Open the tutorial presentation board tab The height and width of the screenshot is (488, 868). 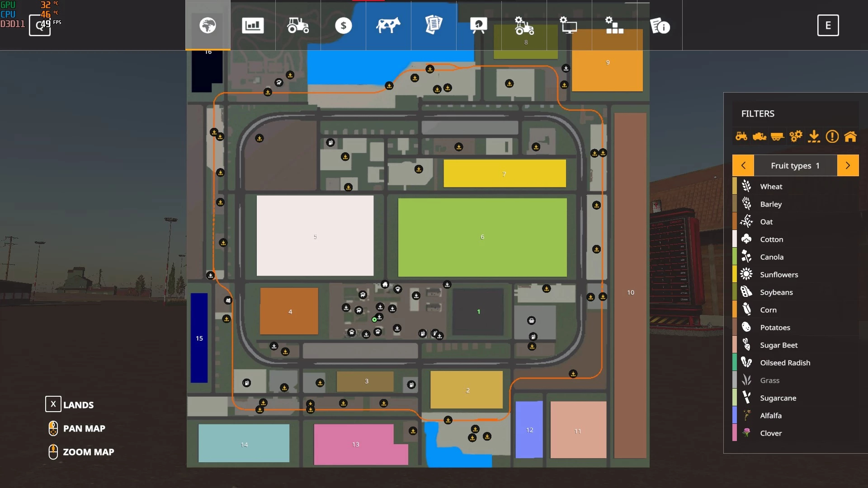(x=479, y=25)
